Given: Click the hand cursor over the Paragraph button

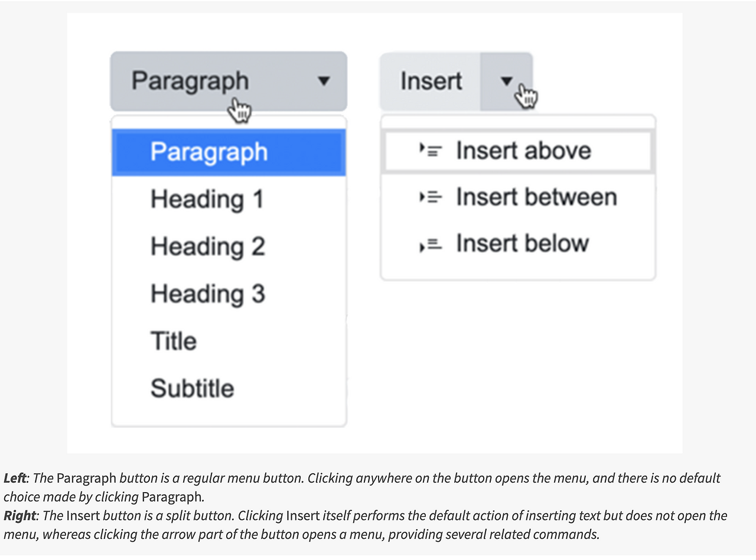Looking at the screenshot, I should point(239,110).
